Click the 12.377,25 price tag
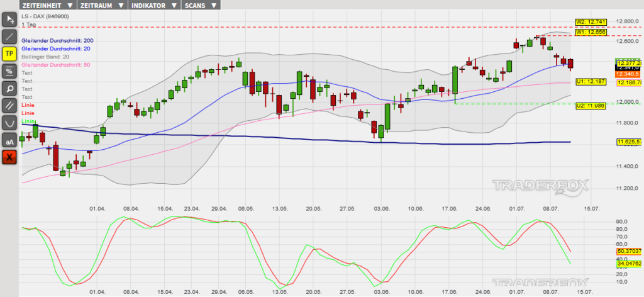The height and width of the screenshot is (297, 644). pyautogui.click(x=630, y=63)
